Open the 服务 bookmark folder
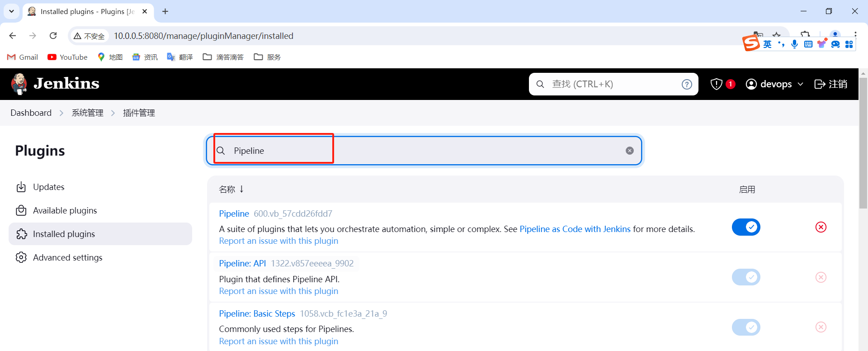The width and height of the screenshot is (868, 351). pyautogui.click(x=268, y=57)
